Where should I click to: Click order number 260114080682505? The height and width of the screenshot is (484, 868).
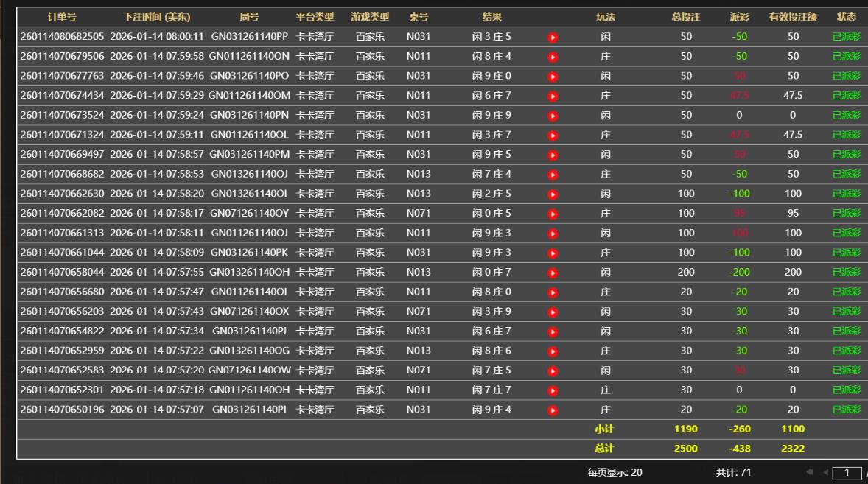[x=62, y=37]
